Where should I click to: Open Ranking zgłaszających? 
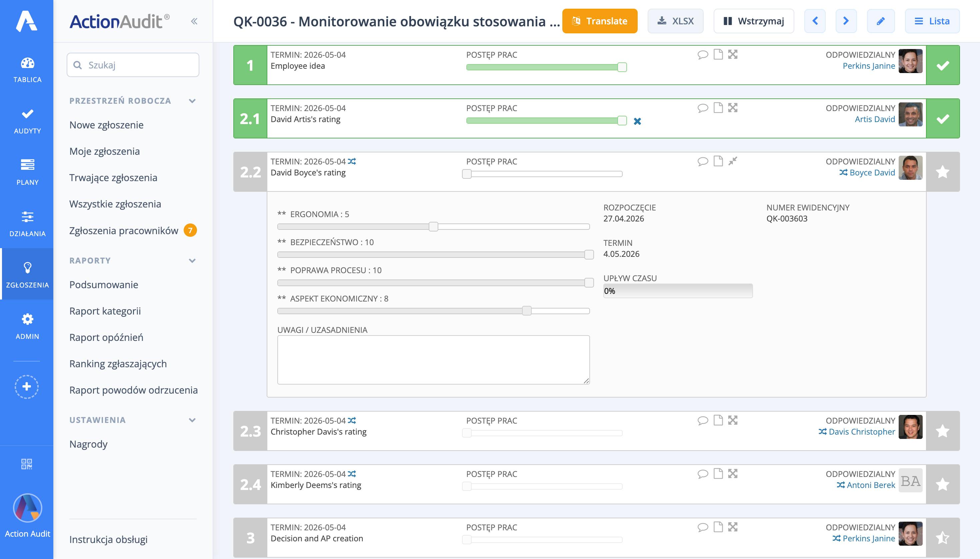click(118, 364)
